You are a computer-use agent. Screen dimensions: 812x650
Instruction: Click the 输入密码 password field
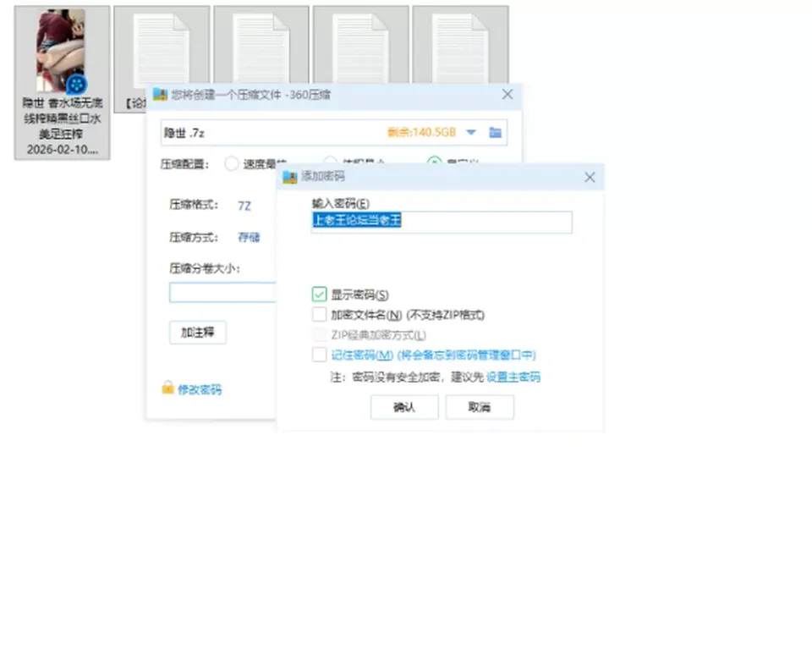coord(442,222)
